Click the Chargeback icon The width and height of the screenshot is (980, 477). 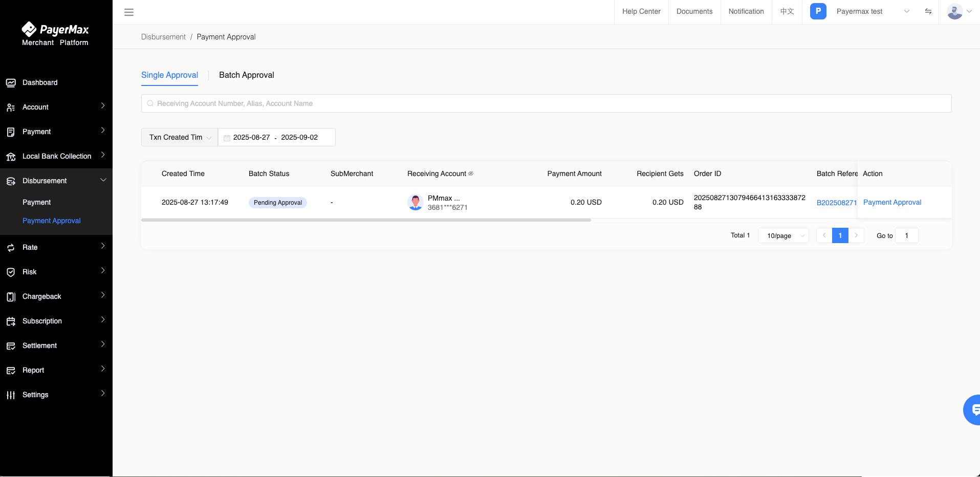pyautogui.click(x=11, y=296)
